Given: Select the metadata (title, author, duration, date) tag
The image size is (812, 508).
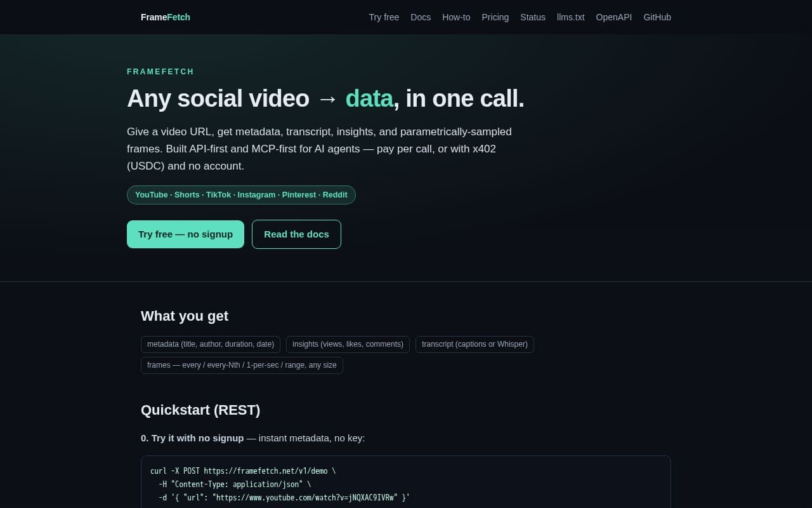Looking at the screenshot, I should [x=211, y=344].
